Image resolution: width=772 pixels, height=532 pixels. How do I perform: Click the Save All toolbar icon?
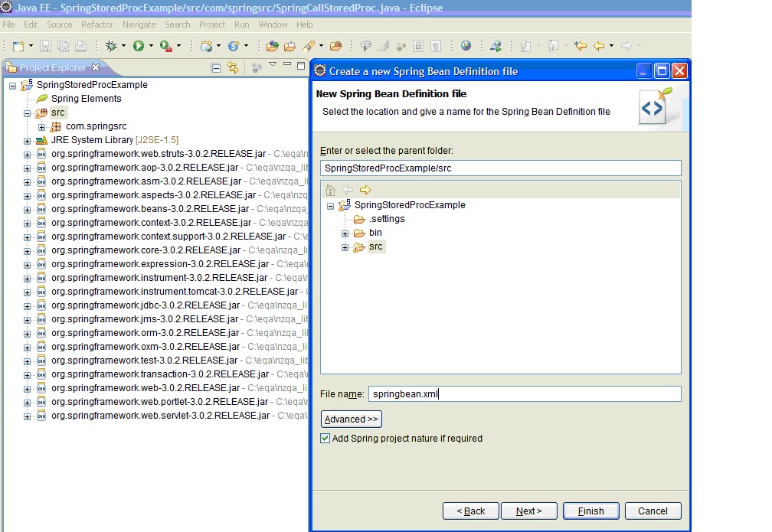(63, 46)
